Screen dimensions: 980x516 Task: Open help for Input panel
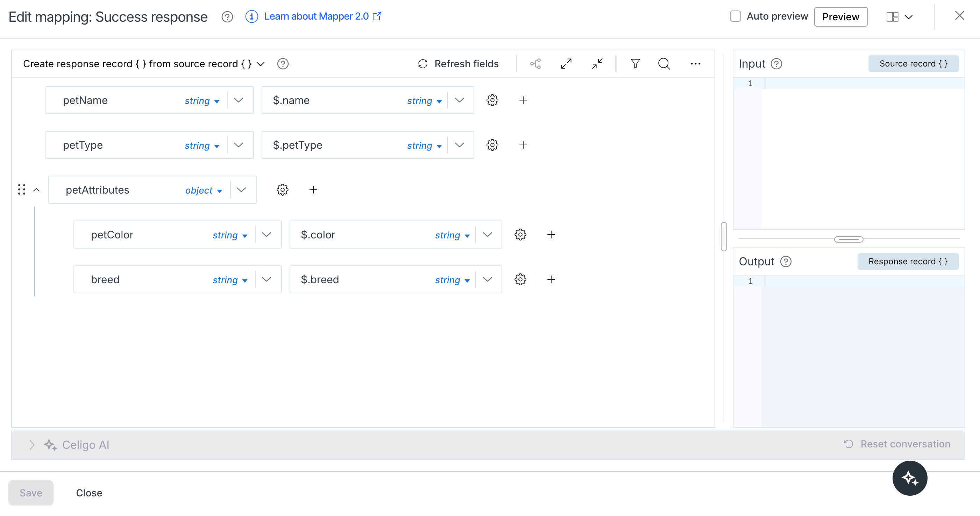tap(776, 64)
